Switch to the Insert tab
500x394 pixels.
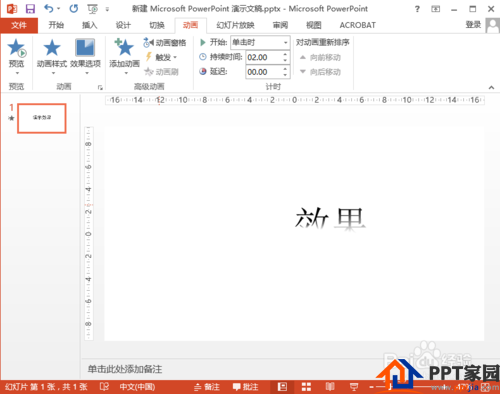tap(90, 25)
